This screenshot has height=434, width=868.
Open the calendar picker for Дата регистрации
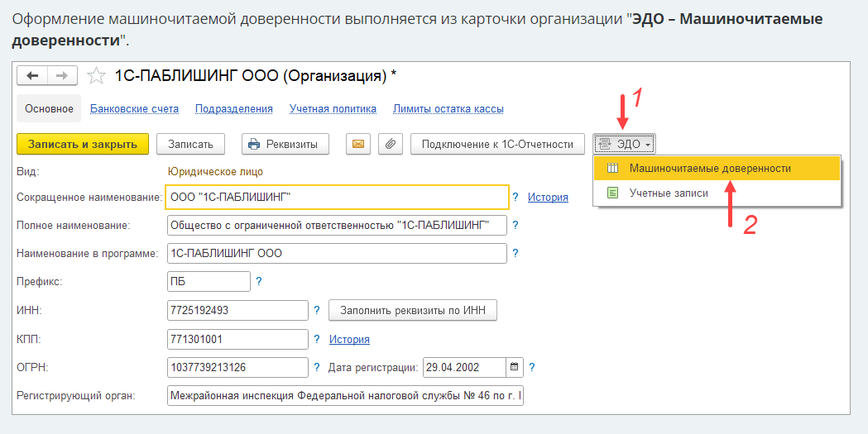(515, 367)
